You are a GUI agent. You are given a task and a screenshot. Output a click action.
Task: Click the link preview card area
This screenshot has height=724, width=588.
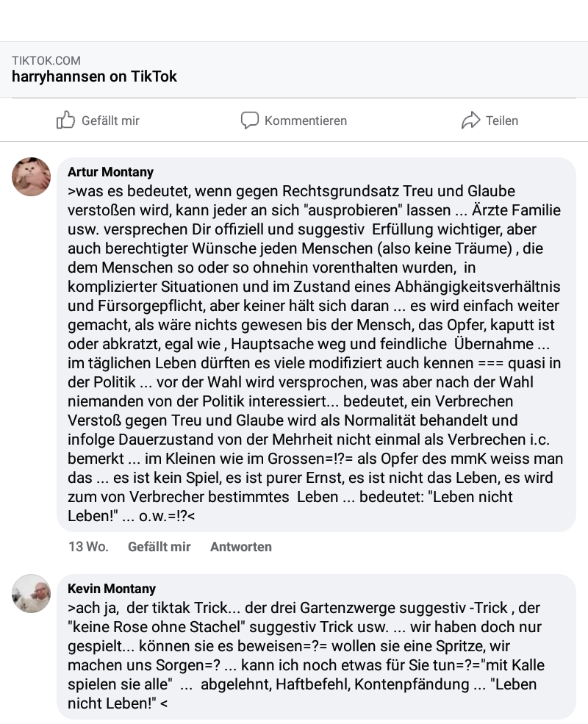pyautogui.click(x=294, y=69)
